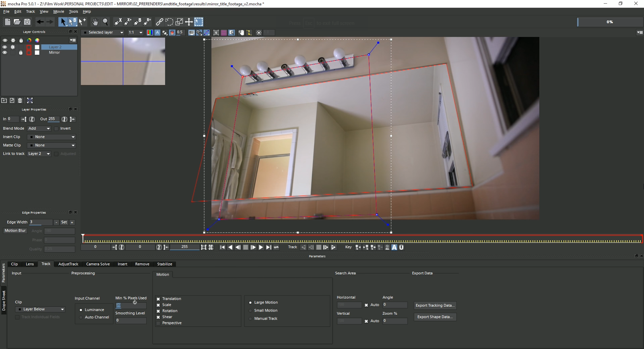The width and height of the screenshot is (644, 349).
Task: Select the Pan hand tool
Action: 95,22
